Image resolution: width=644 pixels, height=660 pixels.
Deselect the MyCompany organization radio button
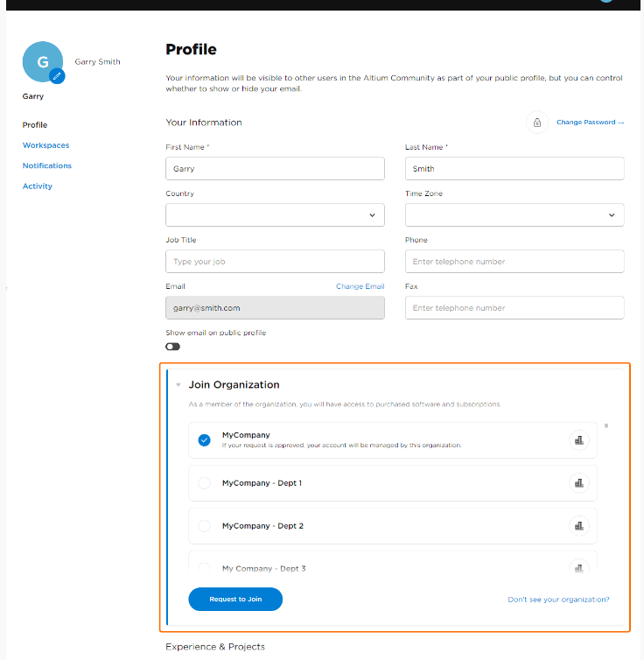pyautogui.click(x=204, y=440)
